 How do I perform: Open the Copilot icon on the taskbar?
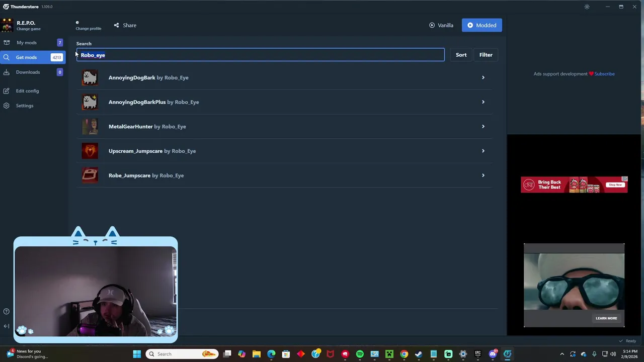pyautogui.click(x=242, y=354)
